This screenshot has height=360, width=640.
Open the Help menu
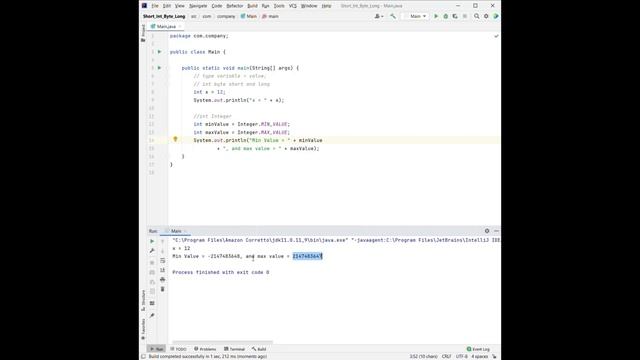coord(326,6)
